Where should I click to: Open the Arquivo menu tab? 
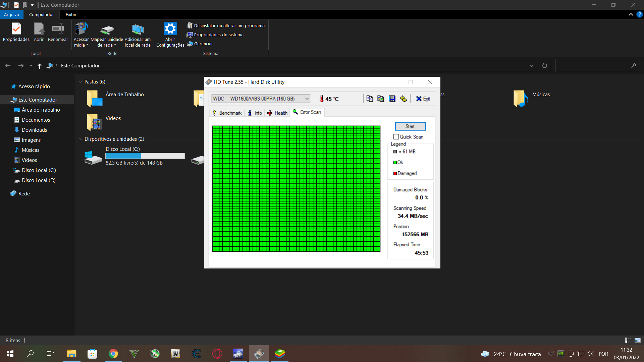[11, 14]
